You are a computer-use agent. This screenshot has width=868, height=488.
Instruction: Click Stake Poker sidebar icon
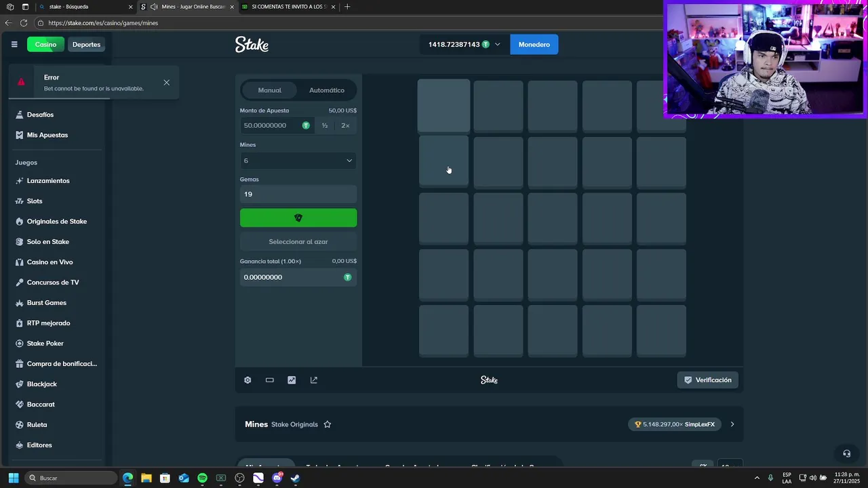tap(20, 344)
